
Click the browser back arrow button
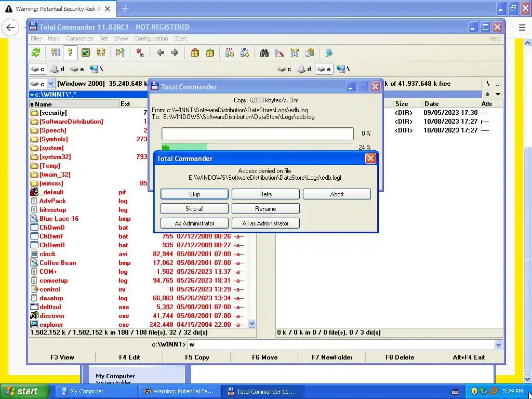point(10,28)
